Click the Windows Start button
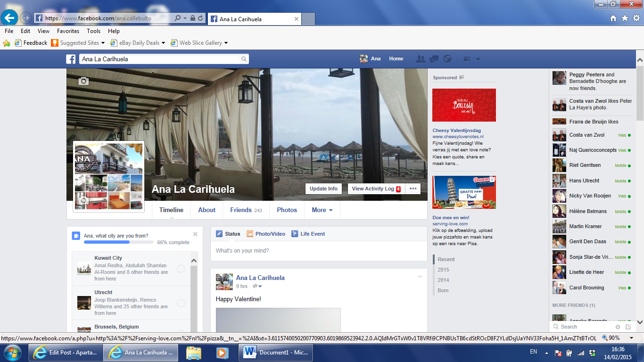This screenshot has width=644, height=362. coord(12,353)
